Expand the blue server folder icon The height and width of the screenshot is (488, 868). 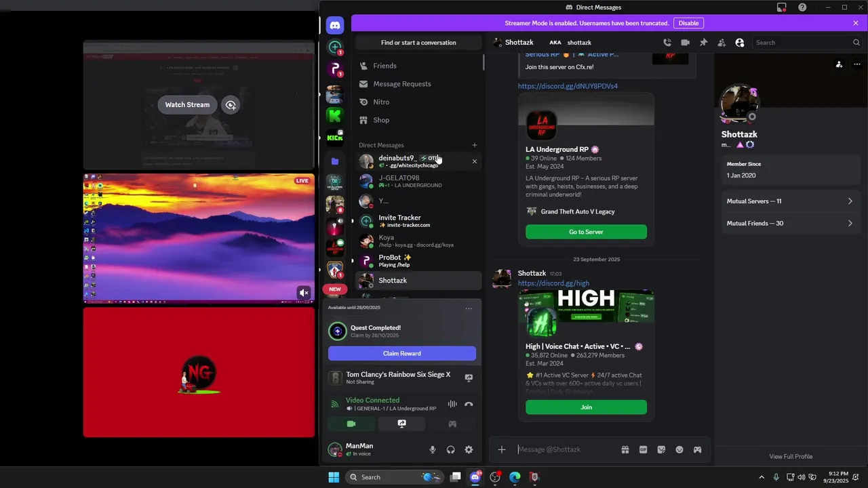[x=335, y=161]
